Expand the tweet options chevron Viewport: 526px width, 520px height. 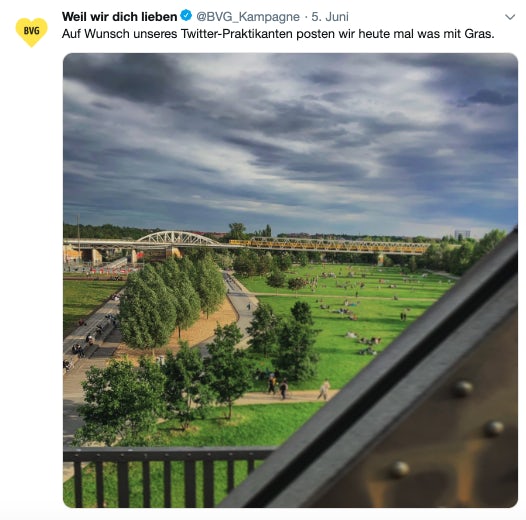coord(510,17)
